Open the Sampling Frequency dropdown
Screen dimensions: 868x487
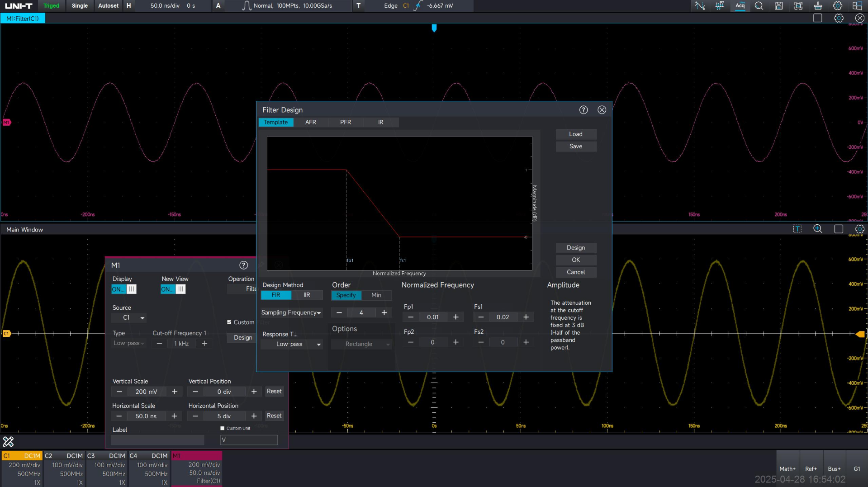tap(291, 312)
